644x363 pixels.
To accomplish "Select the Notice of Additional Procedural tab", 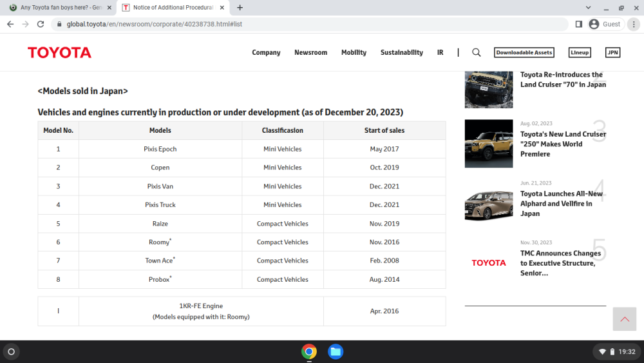I will 173,7.
